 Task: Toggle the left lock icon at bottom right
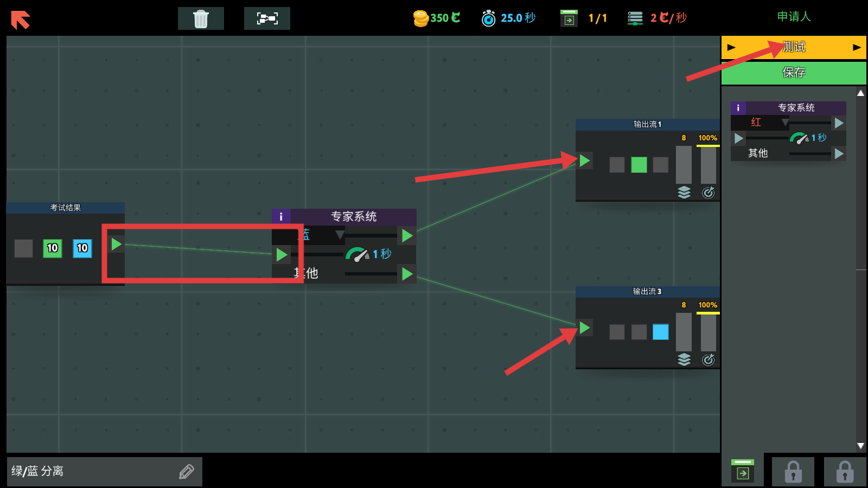tap(793, 471)
